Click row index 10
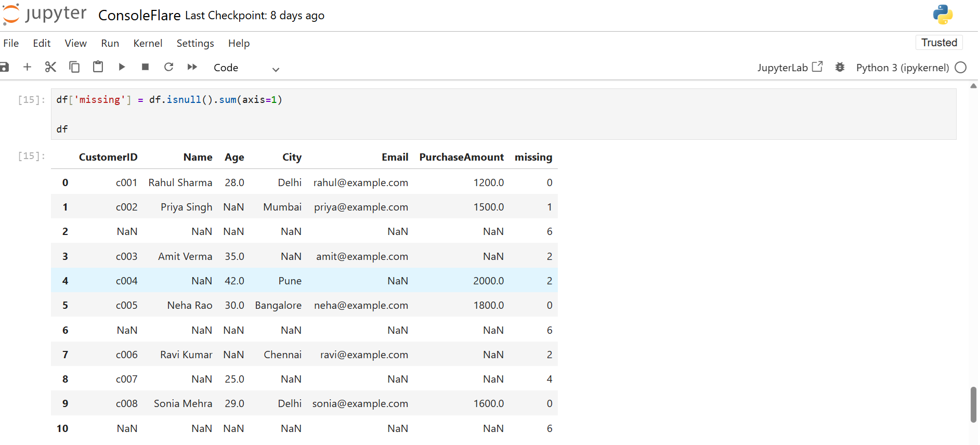This screenshot has height=445, width=980. coord(62,428)
